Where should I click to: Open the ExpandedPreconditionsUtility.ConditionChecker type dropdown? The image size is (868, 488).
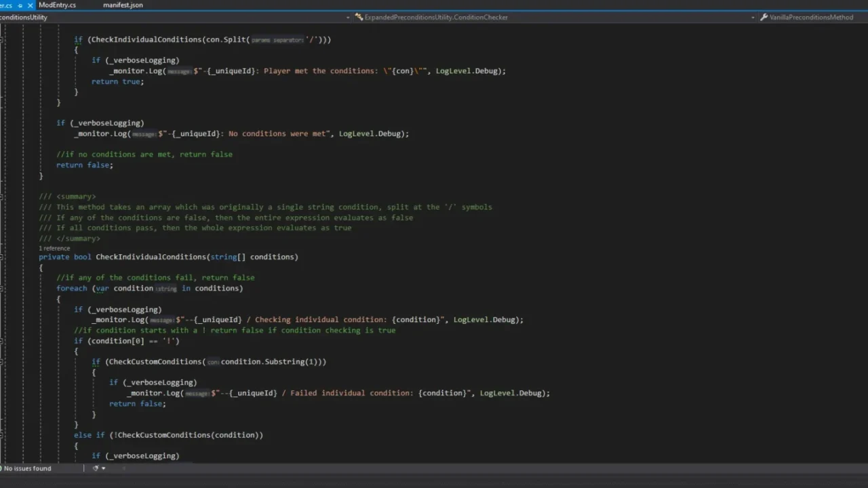point(556,18)
